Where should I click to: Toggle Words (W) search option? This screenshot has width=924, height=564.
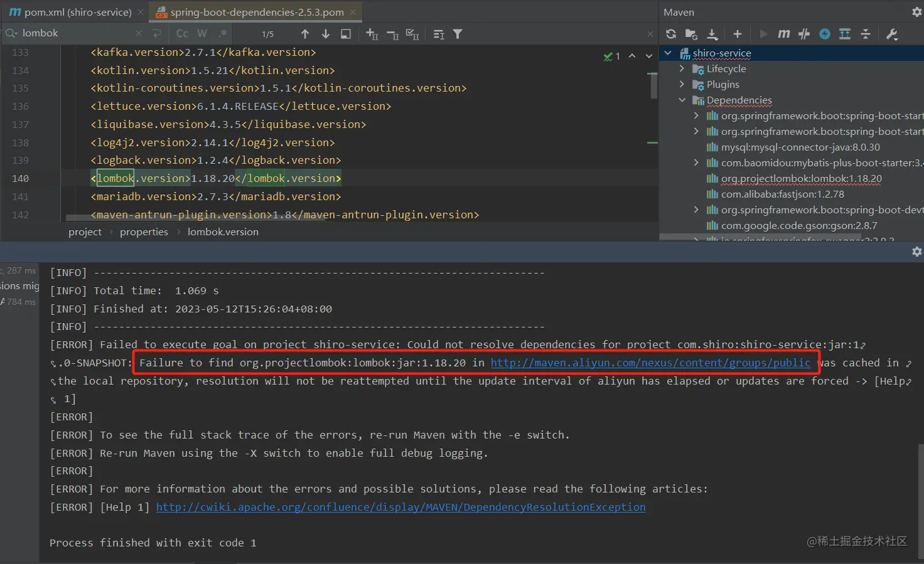point(202,33)
